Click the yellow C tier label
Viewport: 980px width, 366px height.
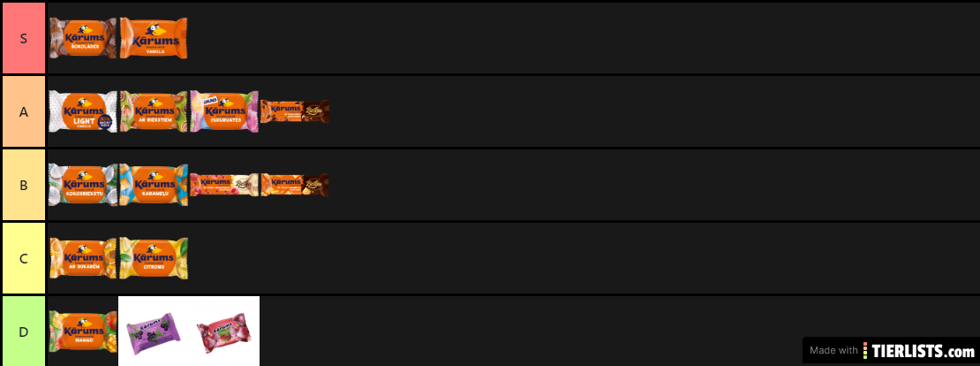[23, 258]
